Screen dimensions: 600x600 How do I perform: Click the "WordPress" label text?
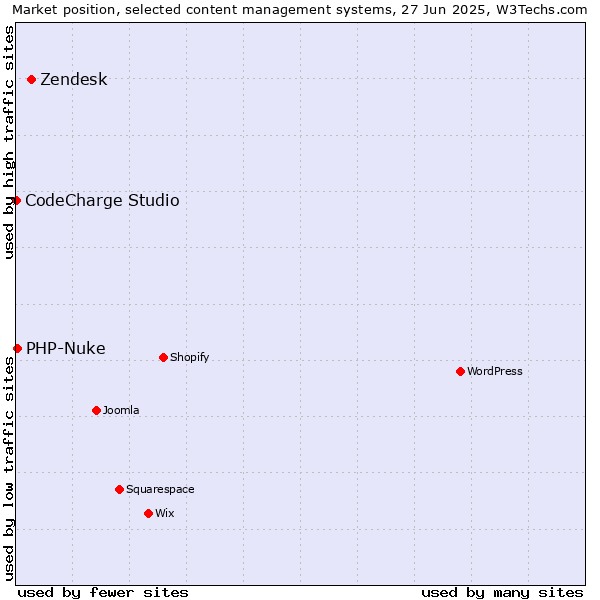coord(495,371)
